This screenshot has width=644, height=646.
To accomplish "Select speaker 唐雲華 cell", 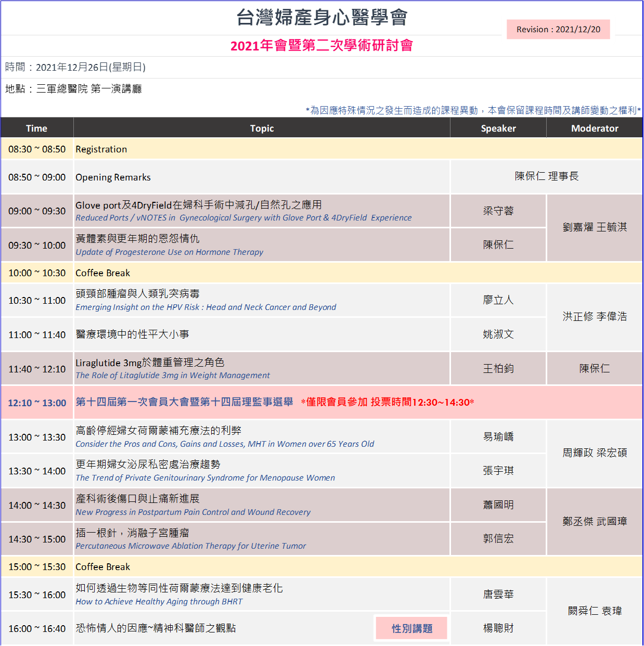I will [x=498, y=594].
